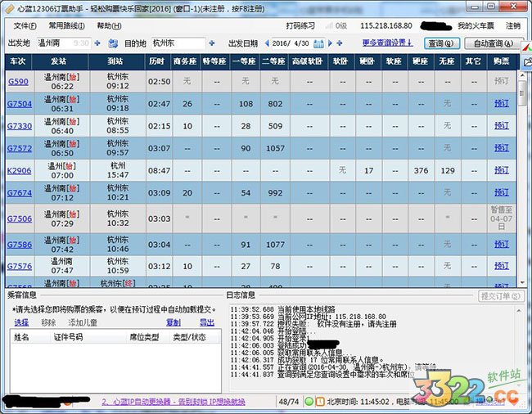Viewport: 532px width, 414px height.
Task: Click the 出发地 input field 温州南
Action: coord(64,43)
